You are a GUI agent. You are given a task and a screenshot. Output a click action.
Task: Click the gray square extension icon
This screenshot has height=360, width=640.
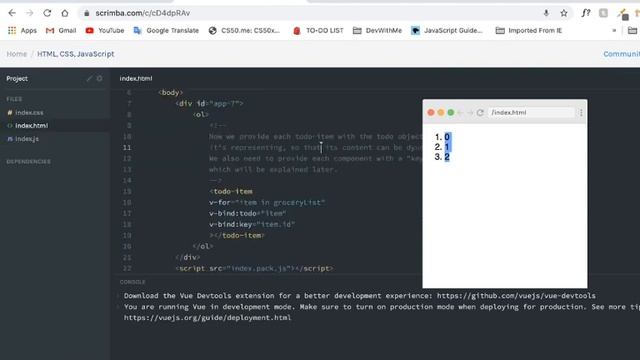point(603,13)
